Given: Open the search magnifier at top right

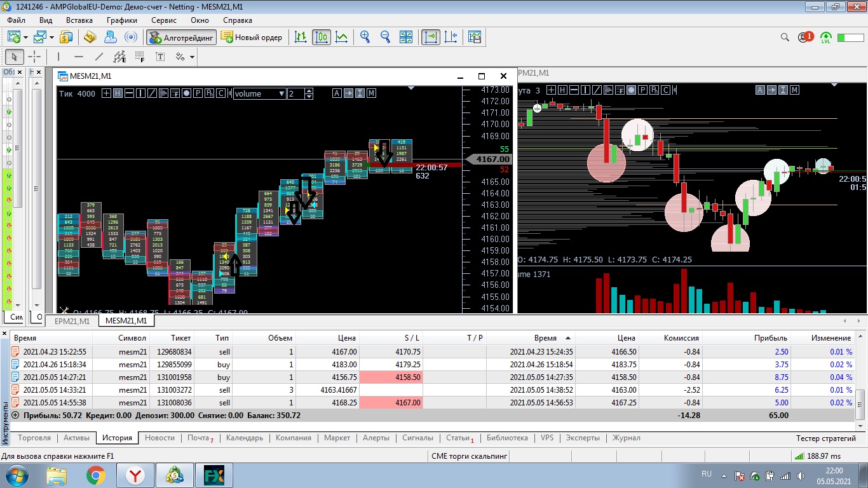Looking at the screenshot, I should [785, 37].
